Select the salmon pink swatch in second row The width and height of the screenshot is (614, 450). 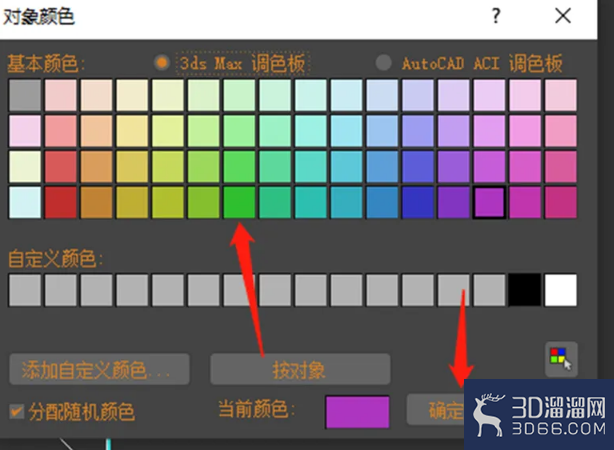[60, 131]
